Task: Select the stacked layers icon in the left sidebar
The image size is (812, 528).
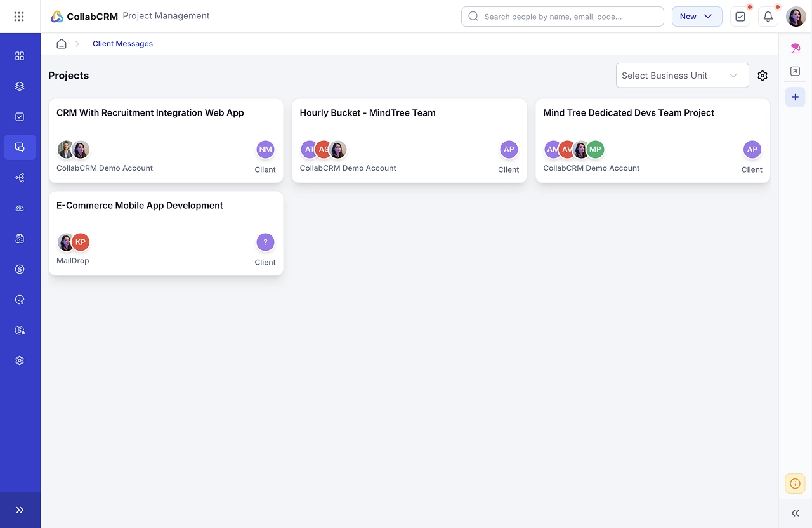Action: click(20, 86)
